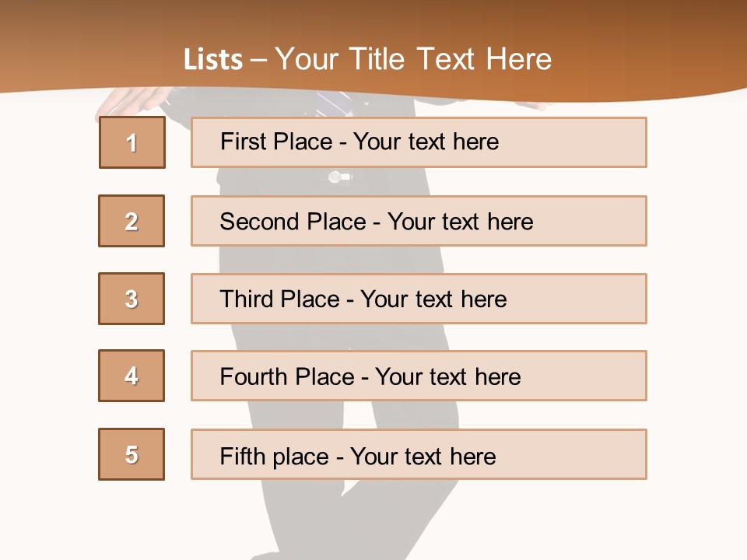Click the "Fifth place - Your text here" box

point(419,454)
